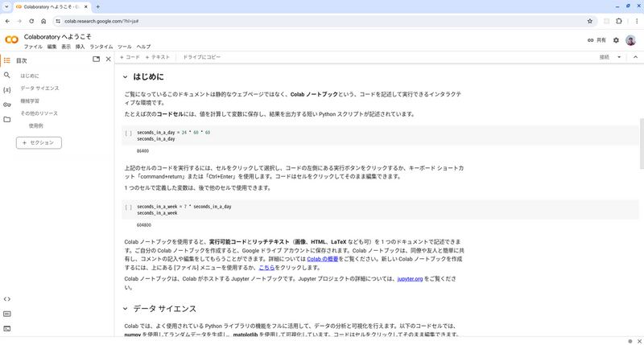Reload the page
The image size is (644, 345).
tap(31, 21)
